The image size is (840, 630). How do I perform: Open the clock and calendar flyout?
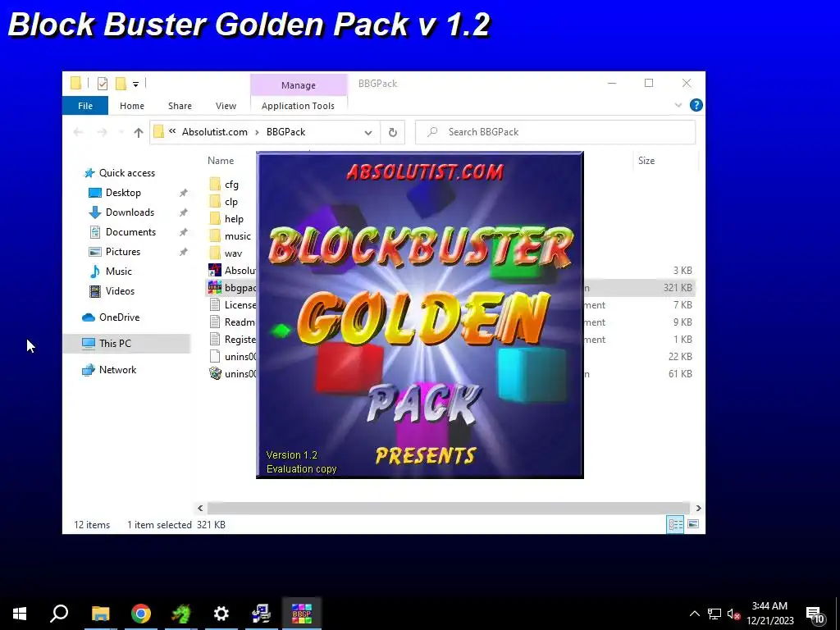point(769,614)
